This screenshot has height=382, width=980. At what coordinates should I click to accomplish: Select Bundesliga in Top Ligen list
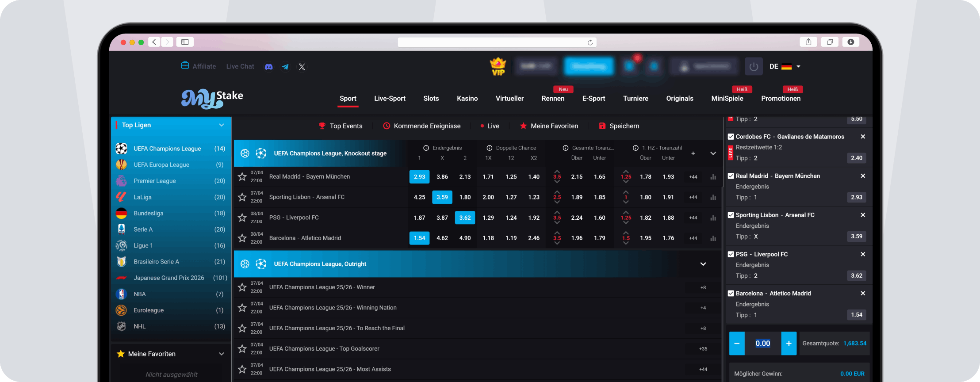click(171, 214)
